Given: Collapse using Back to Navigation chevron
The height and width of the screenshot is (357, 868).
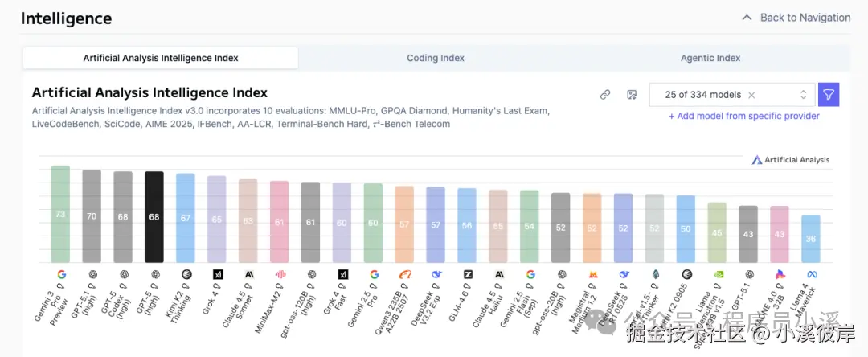Looking at the screenshot, I should pos(747,18).
